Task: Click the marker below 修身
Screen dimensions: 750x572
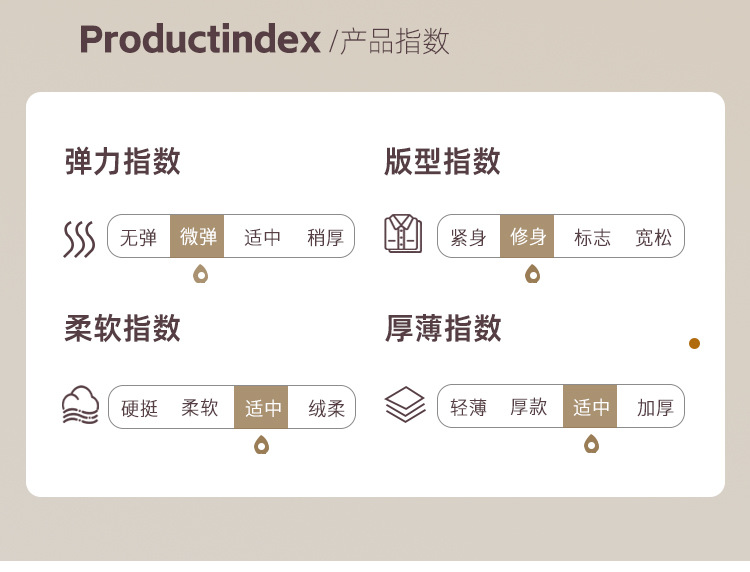Action: pos(532,273)
